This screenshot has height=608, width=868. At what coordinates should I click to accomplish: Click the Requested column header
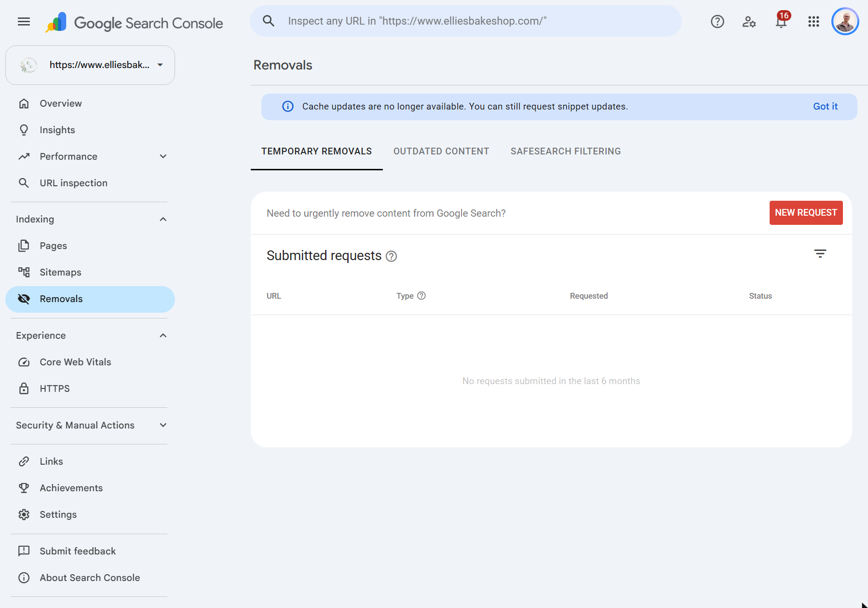pyautogui.click(x=589, y=296)
